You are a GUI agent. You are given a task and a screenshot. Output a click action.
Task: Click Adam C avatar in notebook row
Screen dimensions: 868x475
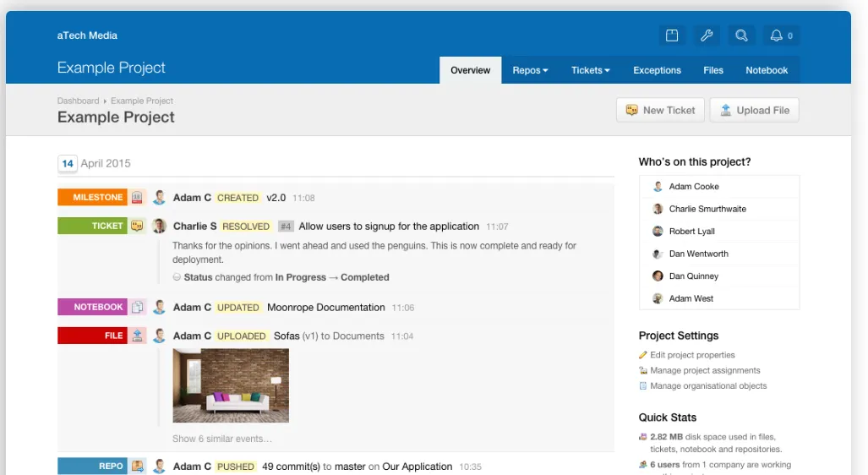pyautogui.click(x=160, y=307)
